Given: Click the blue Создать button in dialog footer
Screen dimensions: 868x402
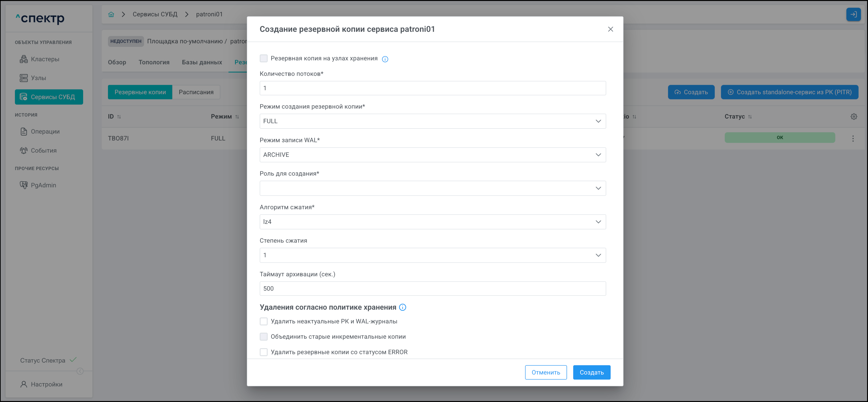Looking at the screenshot, I should pos(591,372).
